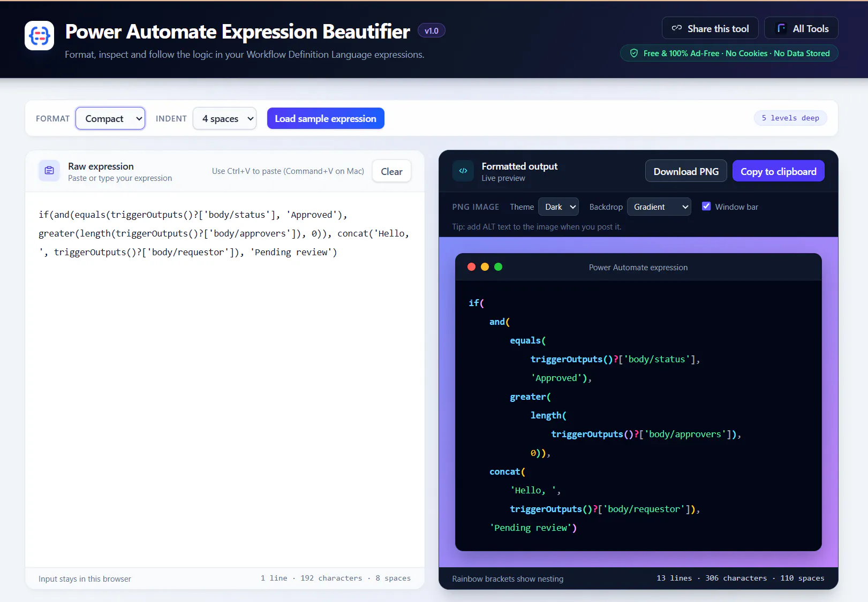Click 'Input stays in this browser' text
Screen dimensions: 868x602
tap(85, 578)
